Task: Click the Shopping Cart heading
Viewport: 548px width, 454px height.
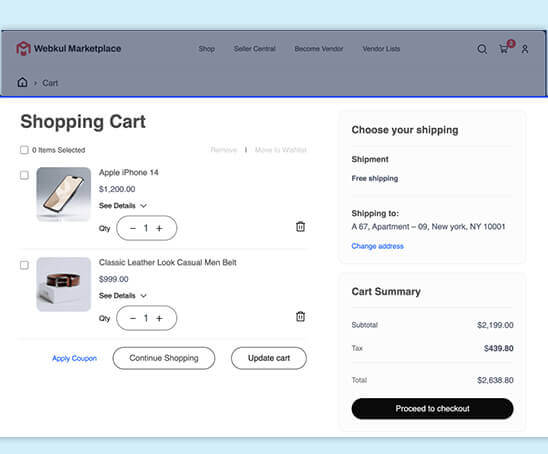Action: [x=83, y=122]
